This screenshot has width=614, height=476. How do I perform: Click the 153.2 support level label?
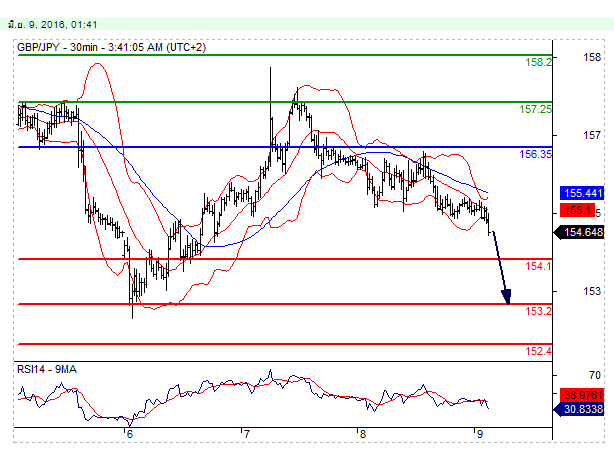(x=538, y=311)
